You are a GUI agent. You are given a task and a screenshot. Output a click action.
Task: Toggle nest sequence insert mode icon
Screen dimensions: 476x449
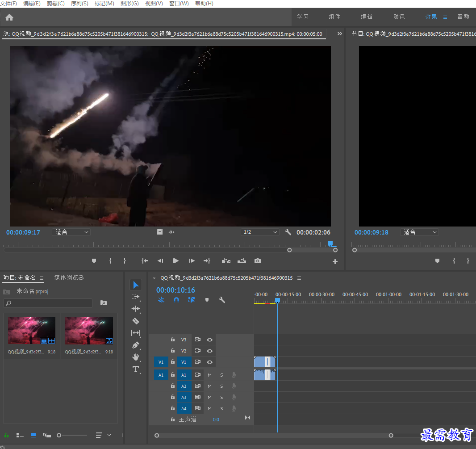[x=161, y=300]
